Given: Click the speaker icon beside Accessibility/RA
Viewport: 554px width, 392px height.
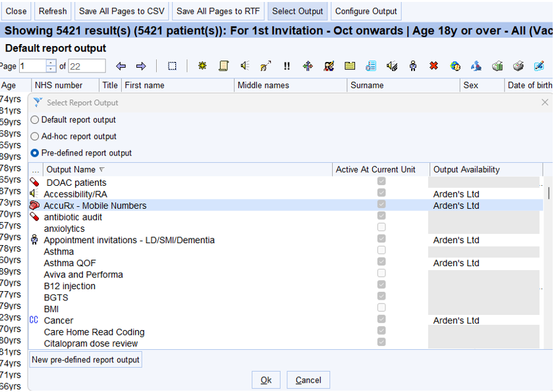Looking at the screenshot, I should [34, 194].
